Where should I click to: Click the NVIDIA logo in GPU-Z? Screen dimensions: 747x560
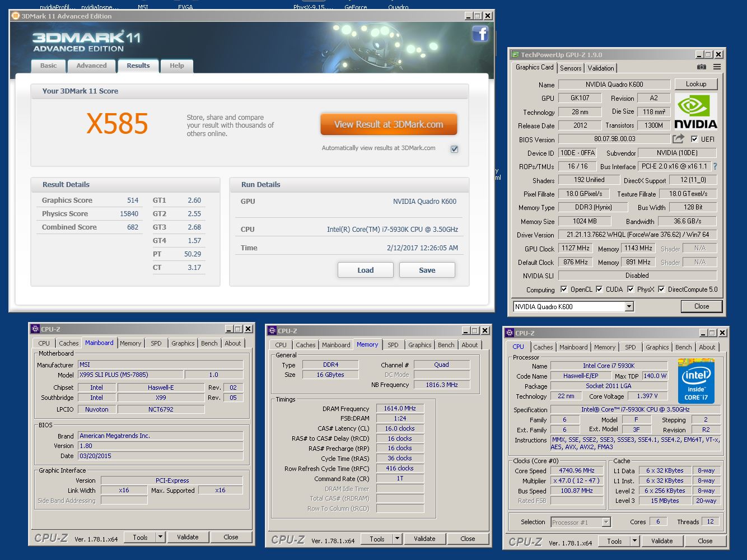point(695,111)
